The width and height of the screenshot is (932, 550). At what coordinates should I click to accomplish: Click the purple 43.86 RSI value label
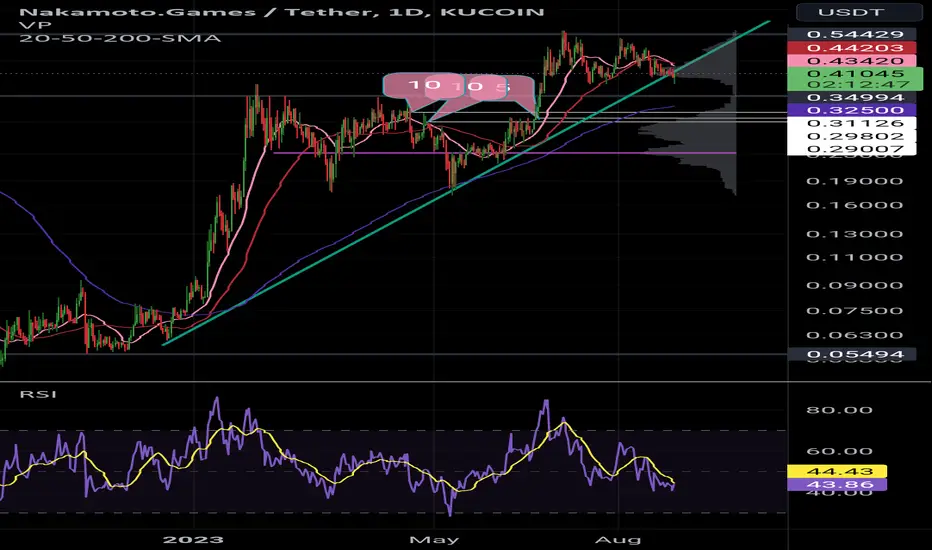coord(837,485)
